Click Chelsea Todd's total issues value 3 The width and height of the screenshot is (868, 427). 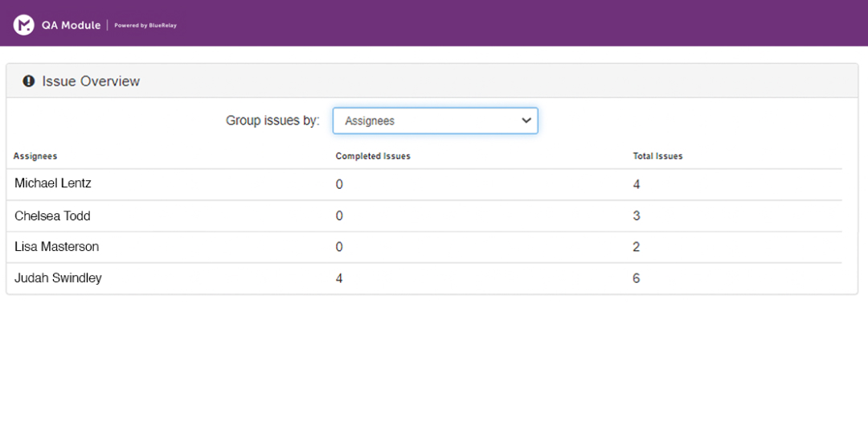(x=637, y=216)
